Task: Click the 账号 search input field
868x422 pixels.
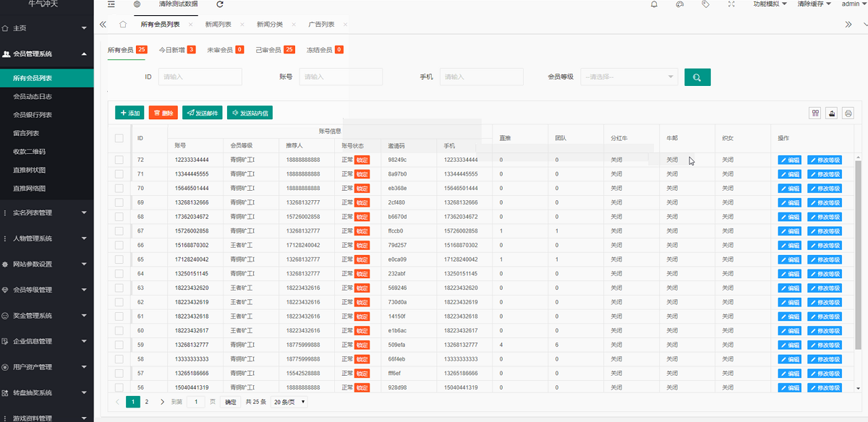Action: [341, 77]
